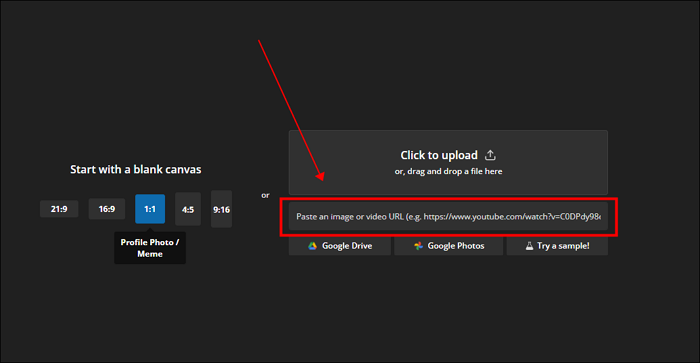Import from Google Drive
This screenshot has width=700, height=363.
tap(340, 246)
